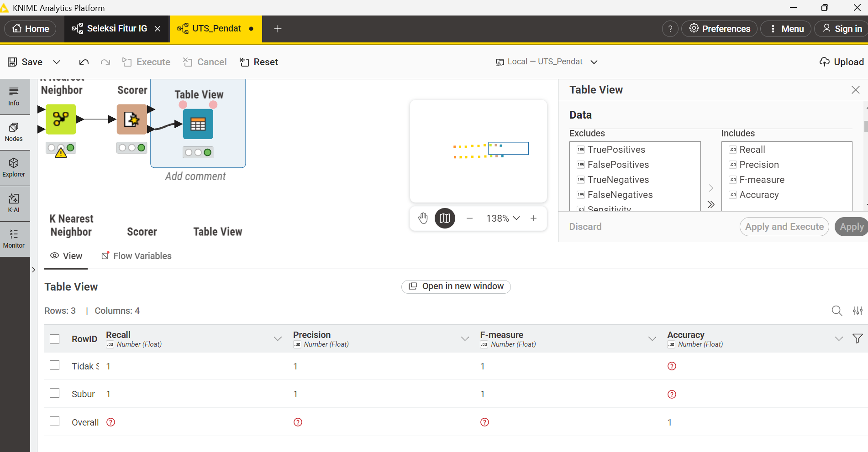The height and width of the screenshot is (452, 868).
Task: Toggle the select-all rows header checkbox
Action: click(55, 339)
